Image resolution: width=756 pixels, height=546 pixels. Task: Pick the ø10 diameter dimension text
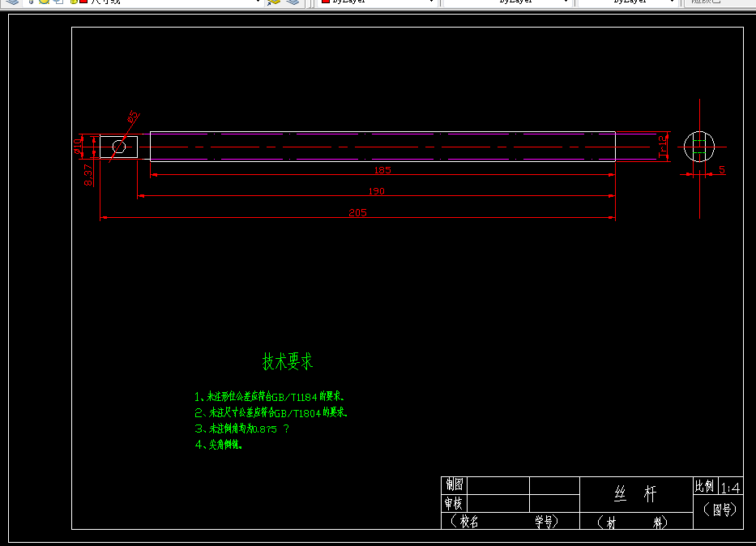[78, 146]
